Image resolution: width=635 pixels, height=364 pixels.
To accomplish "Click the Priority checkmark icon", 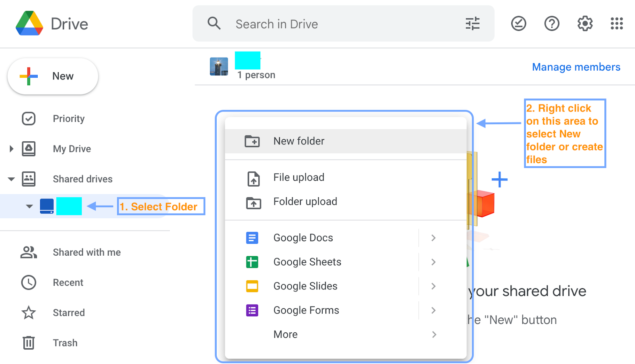I will pyautogui.click(x=29, y=118).
